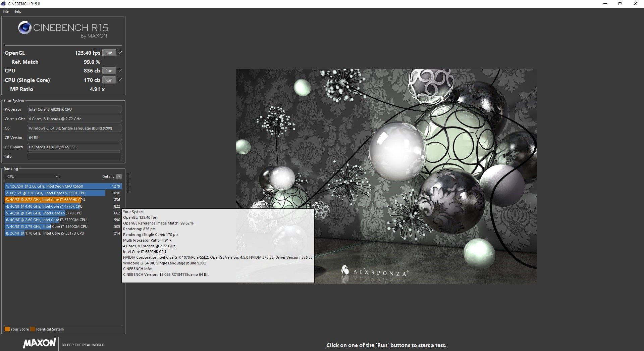Run the OpenGL benchmark
The image size is (644, 351).
coord(109,53)
